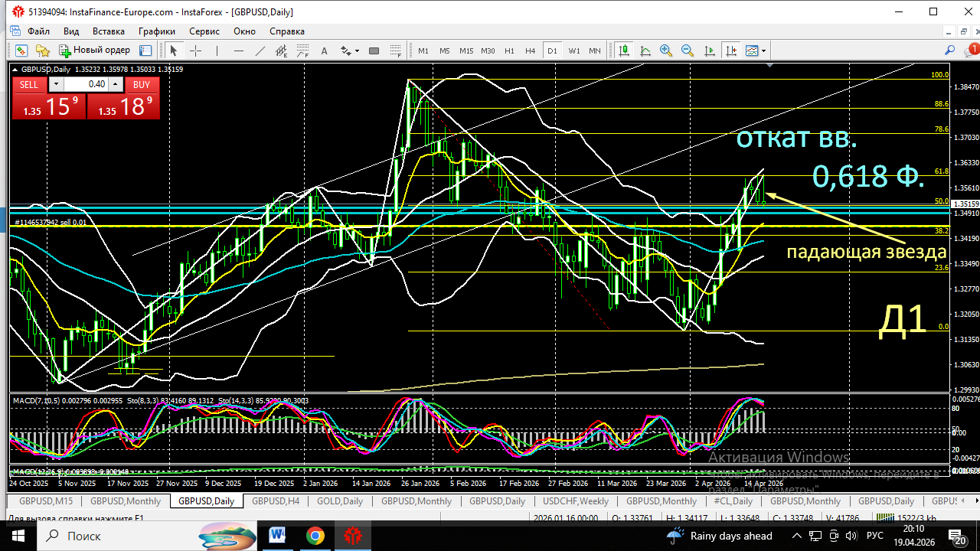Increase order volume with the up arrow
980x551 pixels.
(115, 84)
